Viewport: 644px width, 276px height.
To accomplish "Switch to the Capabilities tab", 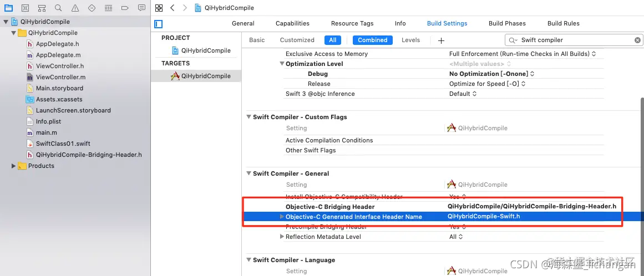I will (292, 23).
